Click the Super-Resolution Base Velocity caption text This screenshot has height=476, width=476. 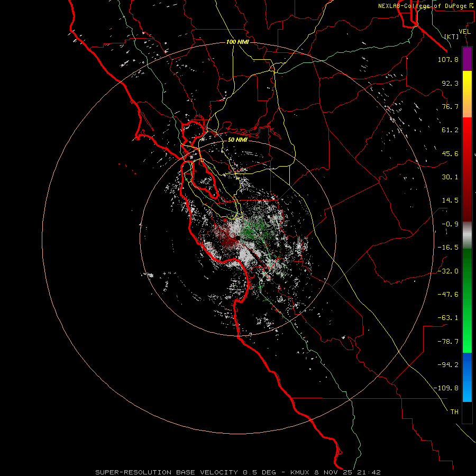[x=237, y=472]
